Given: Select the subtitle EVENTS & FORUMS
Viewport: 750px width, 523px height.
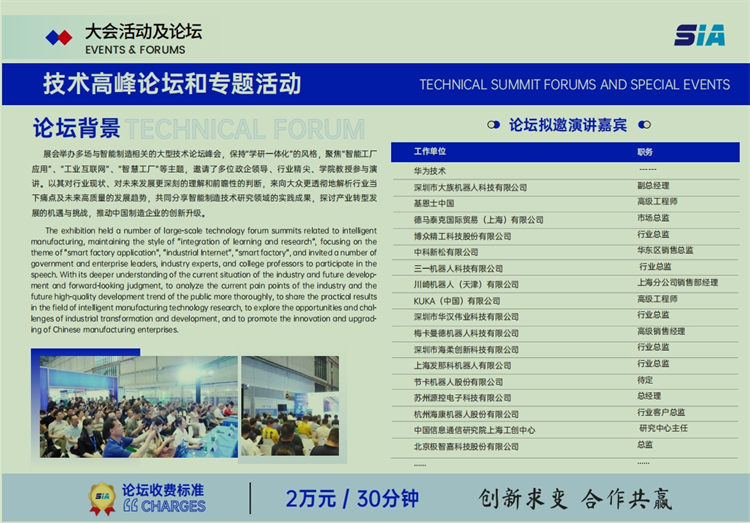Looking at the screenshot, I should point(135,50).
